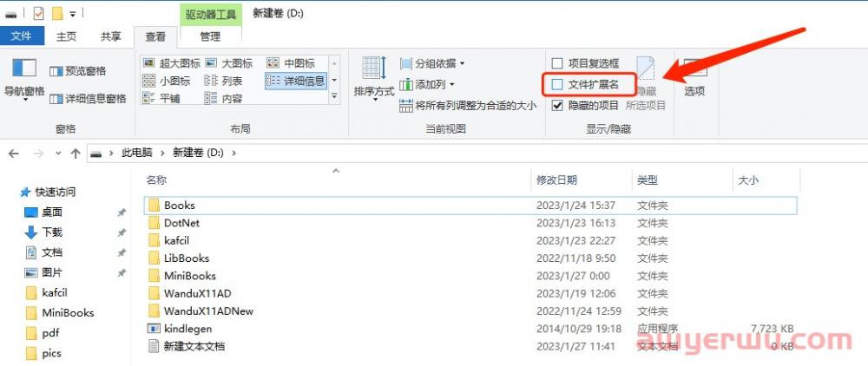
Task: Toggle the 项目复选框 item checkboxes option
Action: pos(585,63)
